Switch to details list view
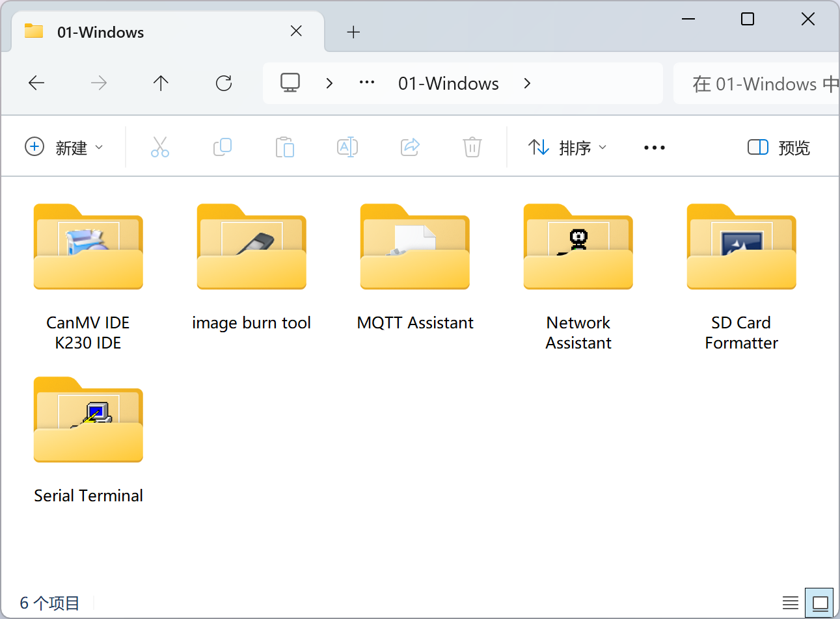840x619 pixels. click(x=791, y=603)
